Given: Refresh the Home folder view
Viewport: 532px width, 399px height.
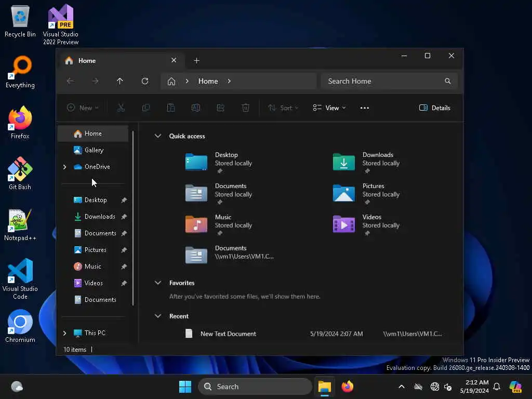Looking at the screenshot, I should click(145, 81).
